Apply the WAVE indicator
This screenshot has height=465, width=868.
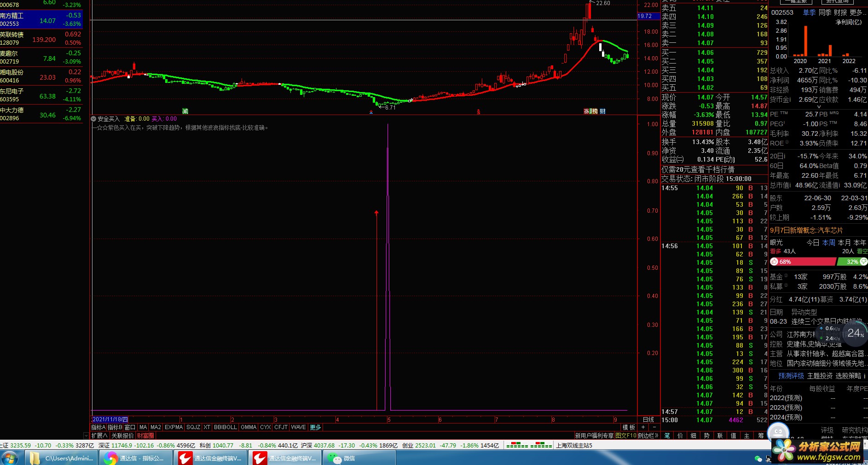point(299,427)
